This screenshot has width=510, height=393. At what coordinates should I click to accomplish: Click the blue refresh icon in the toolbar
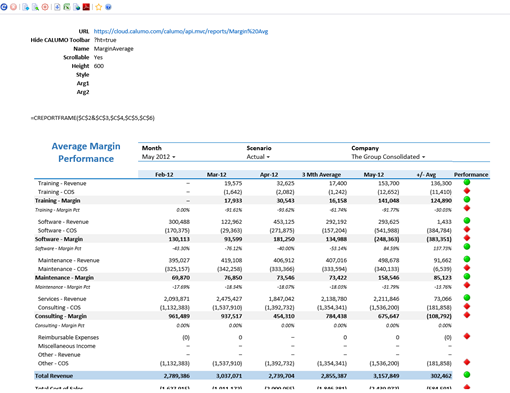tap(4, 7)
